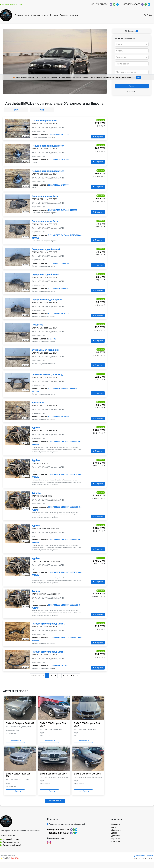The image size is (154, 868).
Task: Open Двигатели in the top menu
Action: tap(36, 15)
